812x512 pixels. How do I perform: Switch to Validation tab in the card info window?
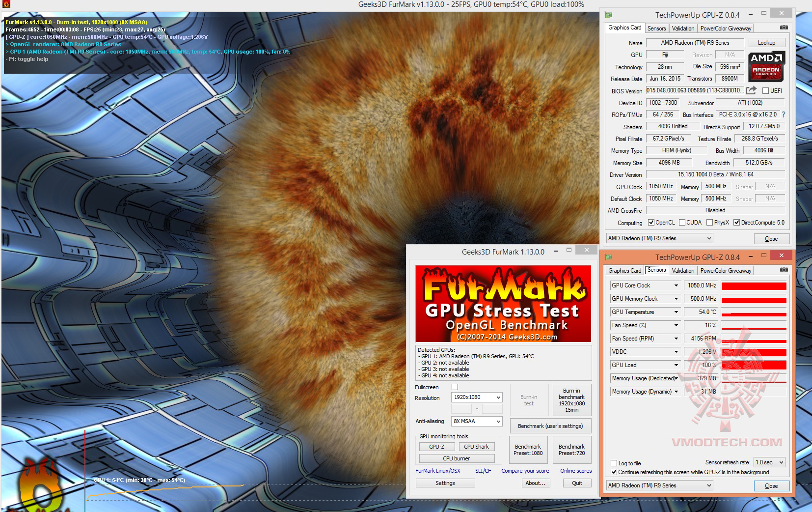click(683, 28)
